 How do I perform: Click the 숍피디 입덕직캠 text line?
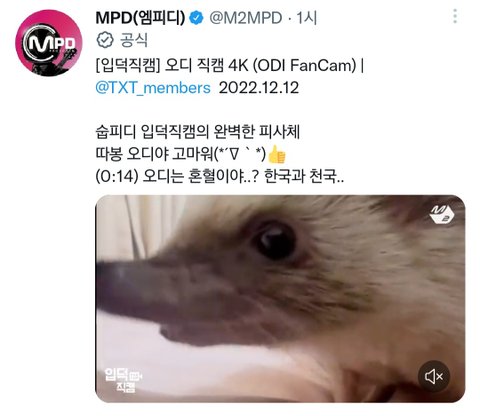point(198,132)
